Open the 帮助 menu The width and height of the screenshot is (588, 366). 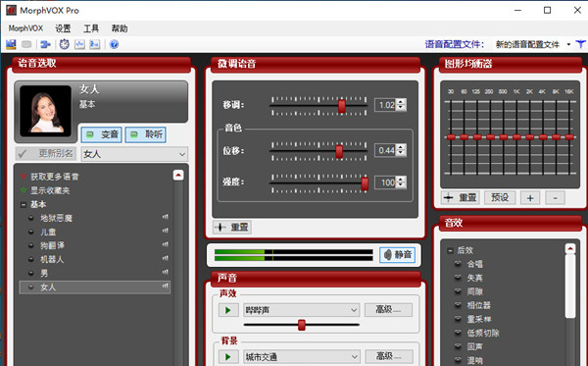120,28
